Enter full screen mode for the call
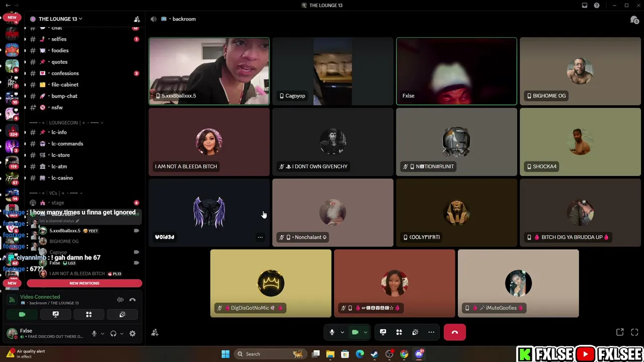 click(634, 332)
